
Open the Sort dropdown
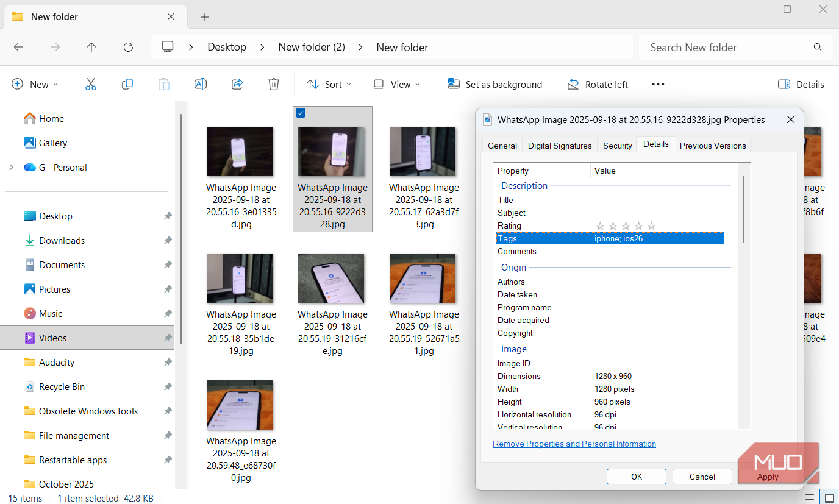pos(329,84)
